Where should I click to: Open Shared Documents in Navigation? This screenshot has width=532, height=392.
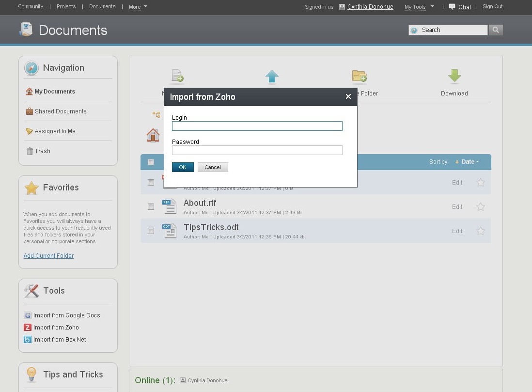click(60, 111)
